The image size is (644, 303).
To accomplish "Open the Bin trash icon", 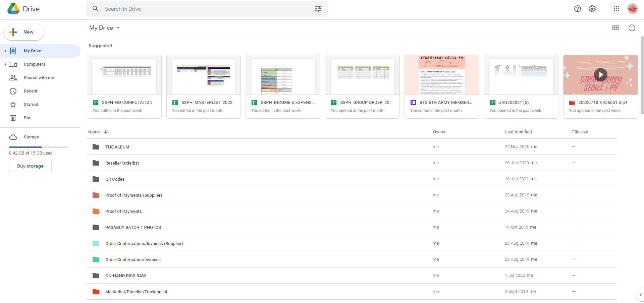I will pos(13,118).
